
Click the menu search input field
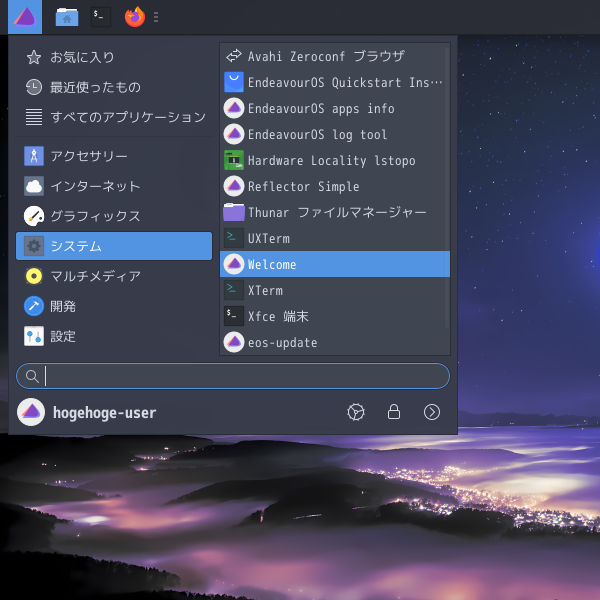point(233,376)
